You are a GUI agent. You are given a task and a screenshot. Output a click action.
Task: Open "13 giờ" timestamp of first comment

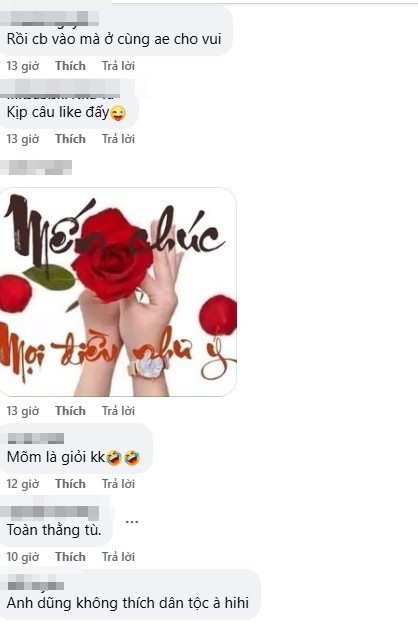coord(23,66)
